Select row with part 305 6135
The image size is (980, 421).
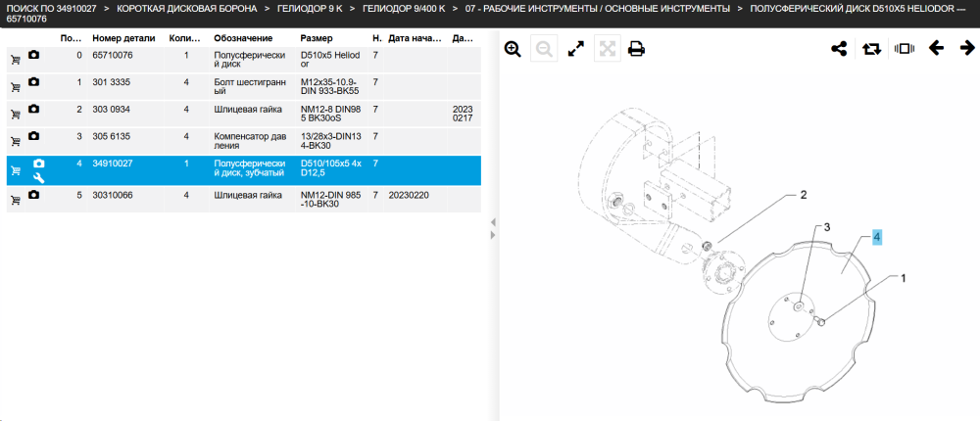point(244,141)
